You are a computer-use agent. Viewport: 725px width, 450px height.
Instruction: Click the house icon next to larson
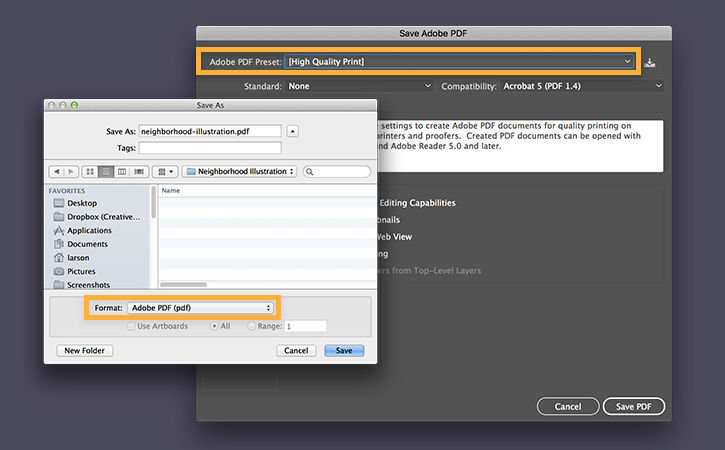[59, 258]
